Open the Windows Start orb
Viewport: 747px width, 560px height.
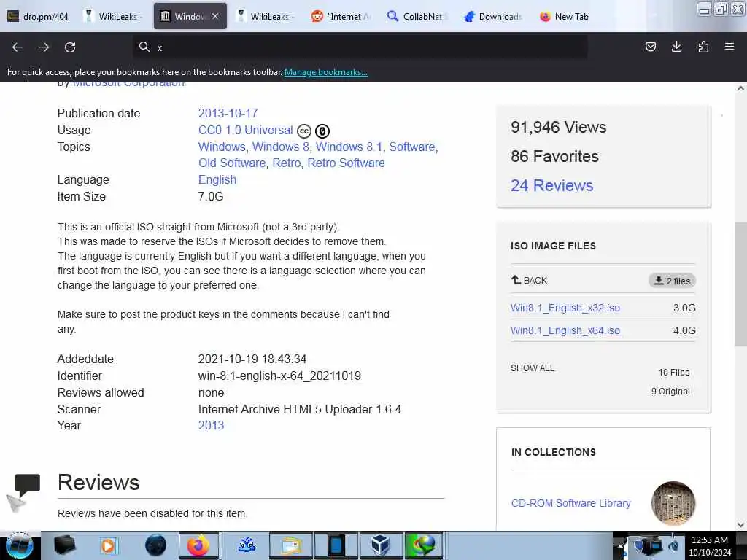pos(20,545)
